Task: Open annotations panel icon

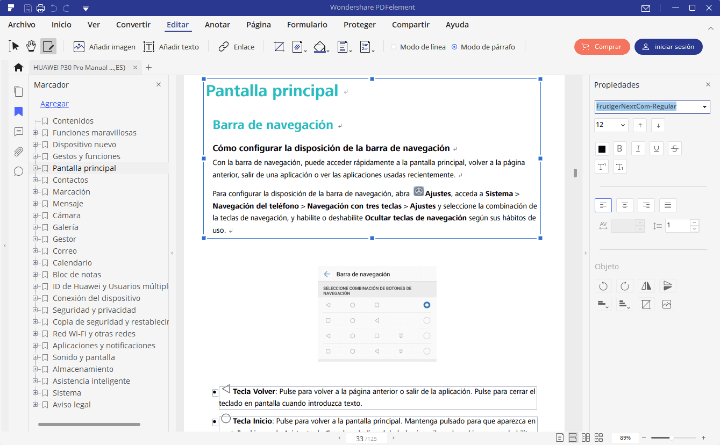Action: [x=18, y=132]
